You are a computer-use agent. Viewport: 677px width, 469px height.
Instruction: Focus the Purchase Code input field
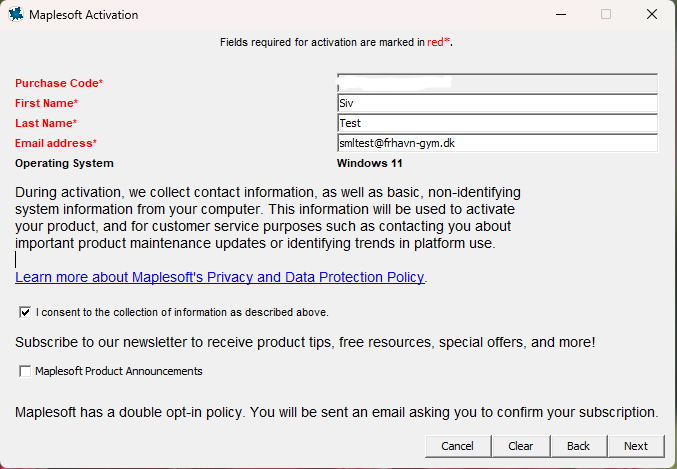[497, 83]
